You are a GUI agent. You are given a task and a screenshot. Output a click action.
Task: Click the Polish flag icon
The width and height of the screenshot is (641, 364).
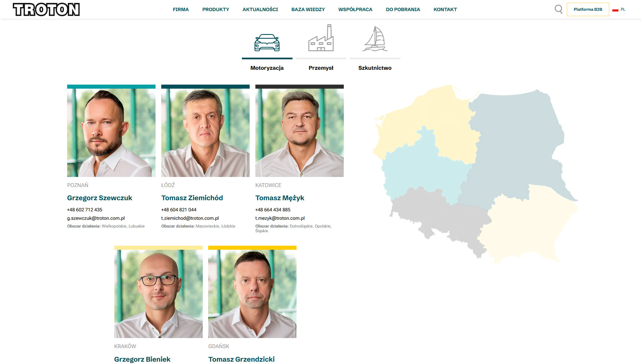click(615, 10)
